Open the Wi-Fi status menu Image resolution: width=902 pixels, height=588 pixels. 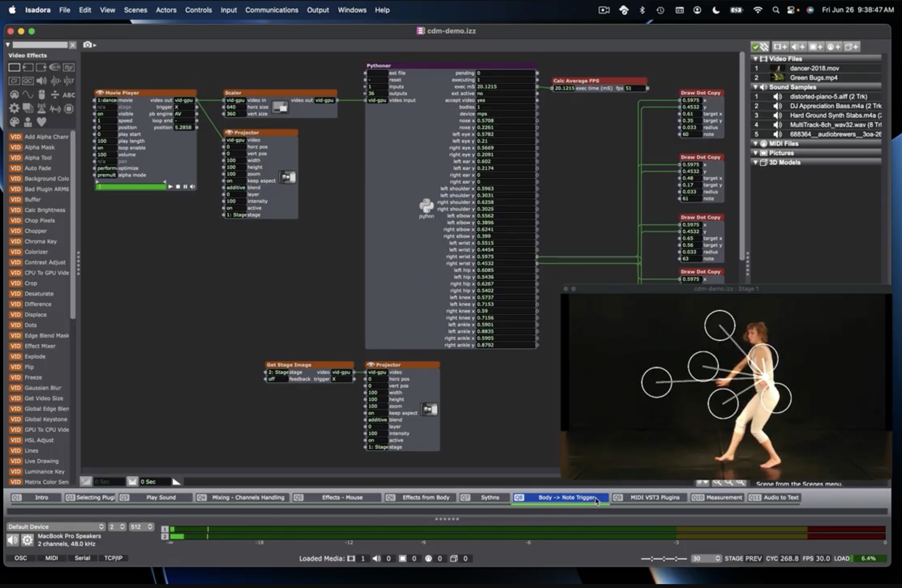pos(758,10)
